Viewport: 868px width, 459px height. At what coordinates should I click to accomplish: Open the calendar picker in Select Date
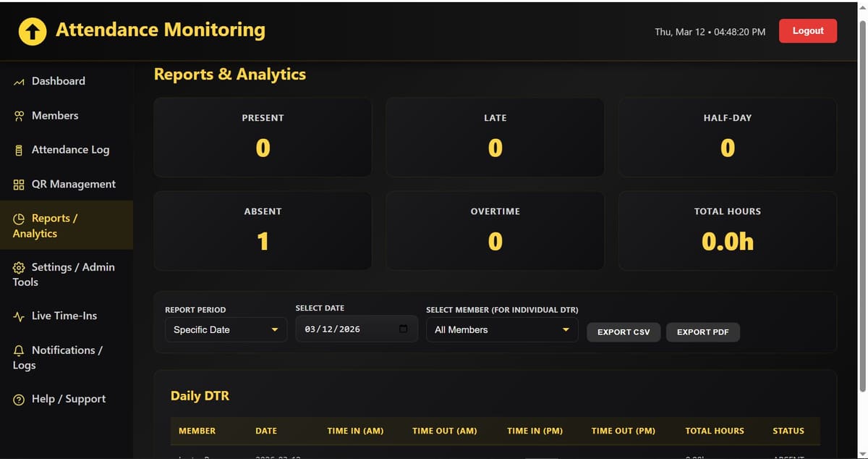coord(404,329)
